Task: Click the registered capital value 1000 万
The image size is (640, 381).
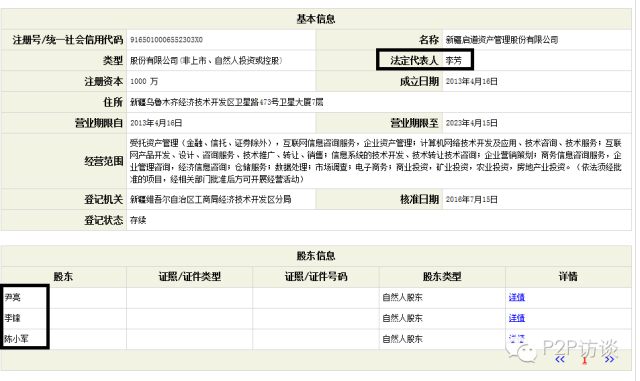Action: click(144, 82)
